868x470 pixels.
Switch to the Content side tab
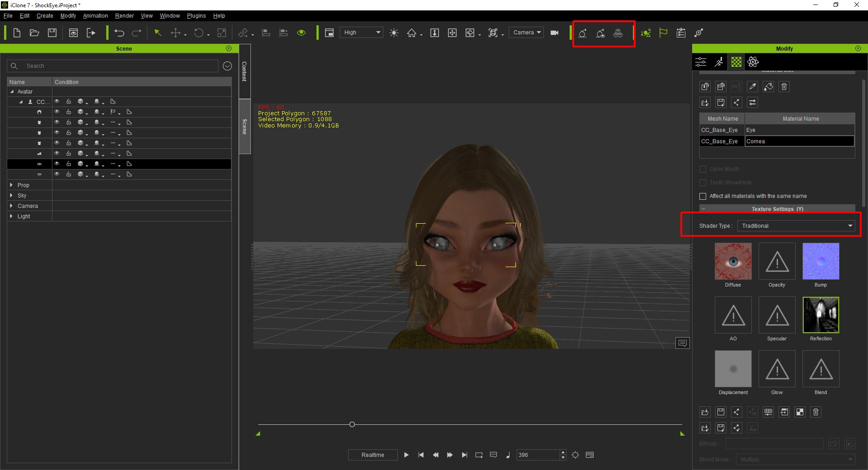[x=244, y=71]
